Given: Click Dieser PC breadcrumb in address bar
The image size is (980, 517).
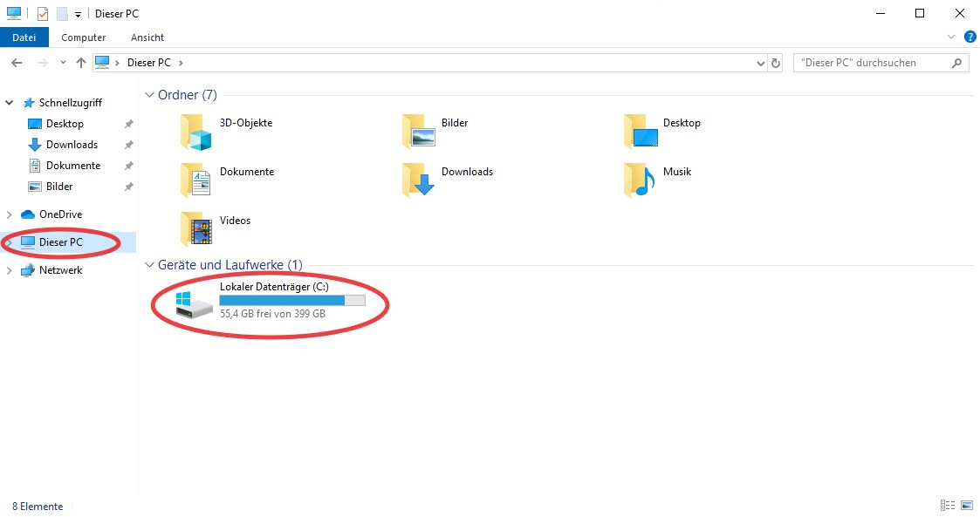Looking at the screenshot, I should pyautogui.click(x=148, y=63).
